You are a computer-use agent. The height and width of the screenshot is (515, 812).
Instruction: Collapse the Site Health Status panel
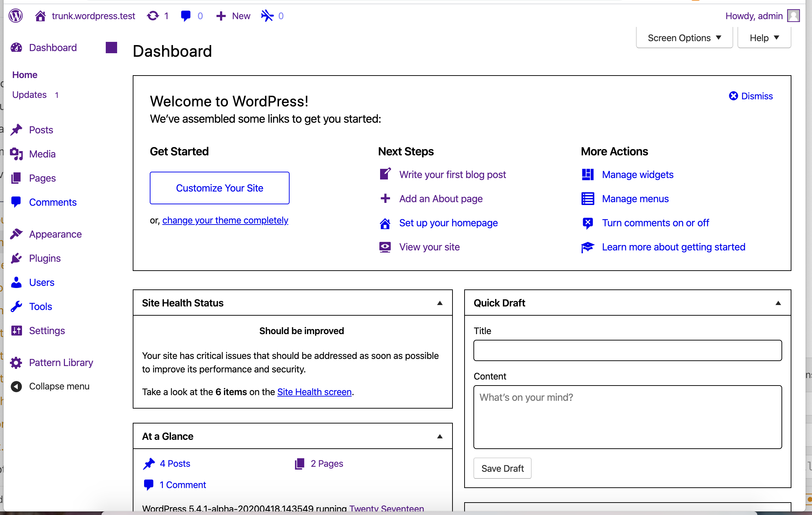tap(440, 303)
